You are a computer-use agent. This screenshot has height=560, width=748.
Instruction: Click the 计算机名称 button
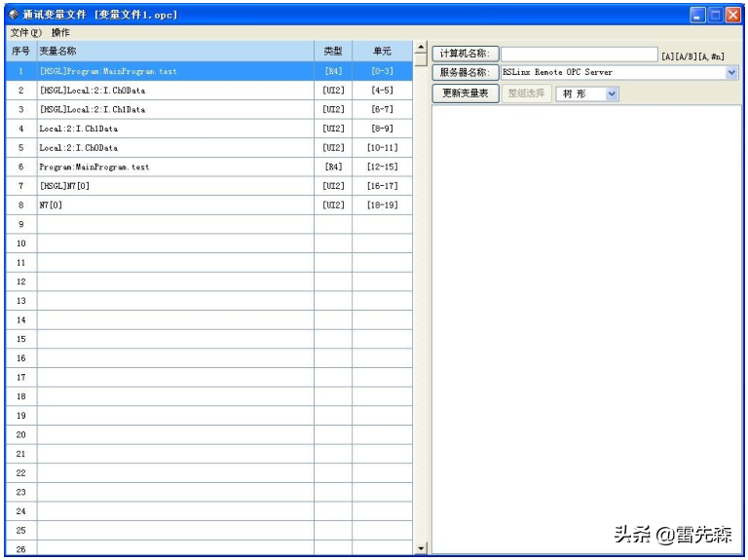[465, 54]
